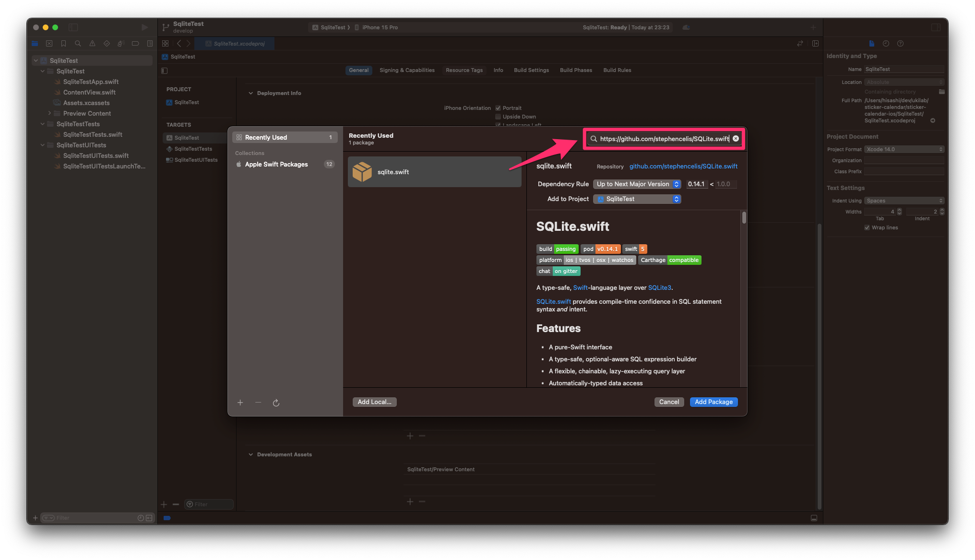Open the Breakpoint navigator icon
Viewport: 975px width, 560px height.
pyautogui.click(x=135, y=44)
